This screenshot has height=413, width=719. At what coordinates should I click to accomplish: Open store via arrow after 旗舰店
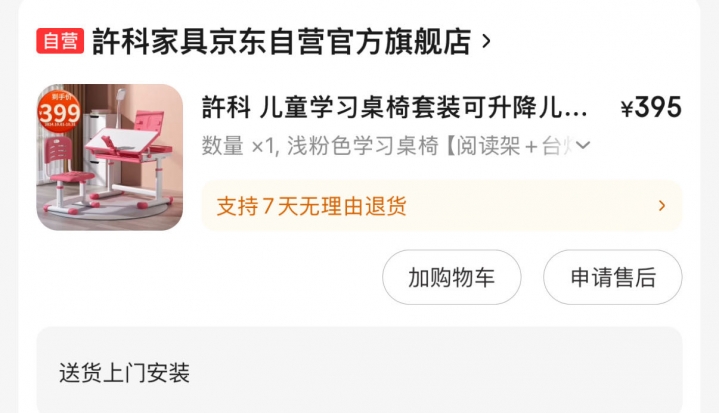pos(487,41)
